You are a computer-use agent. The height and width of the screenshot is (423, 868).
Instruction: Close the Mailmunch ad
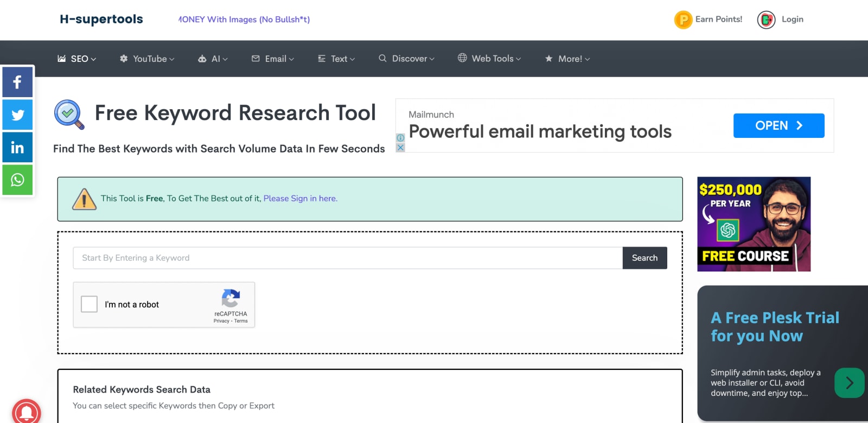point(400,148)
